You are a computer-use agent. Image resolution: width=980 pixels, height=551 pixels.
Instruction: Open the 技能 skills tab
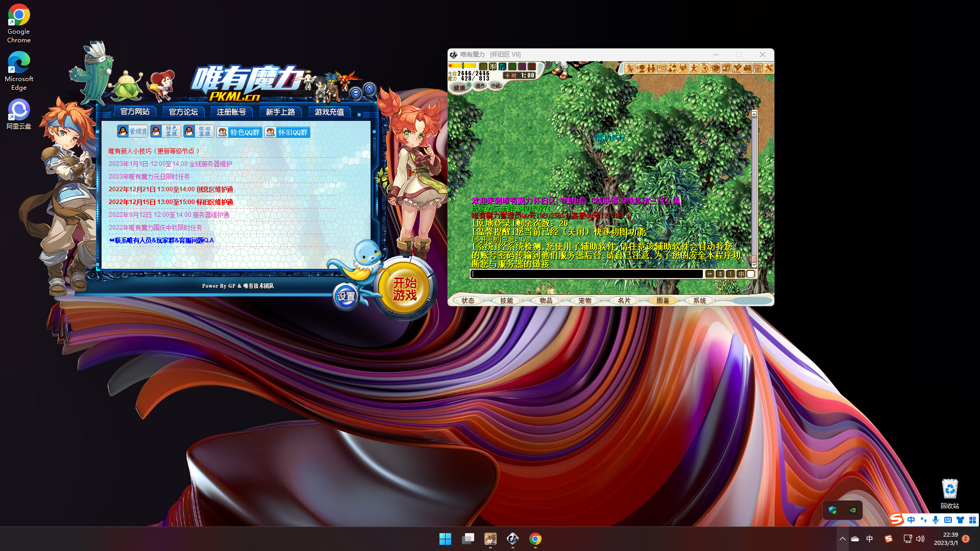tap(507, 300)
